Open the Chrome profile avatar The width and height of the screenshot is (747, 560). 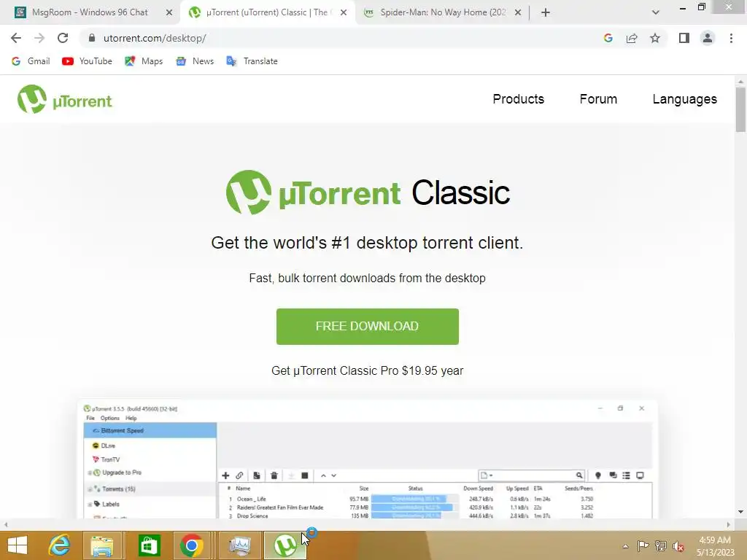(x=708, y=38)
